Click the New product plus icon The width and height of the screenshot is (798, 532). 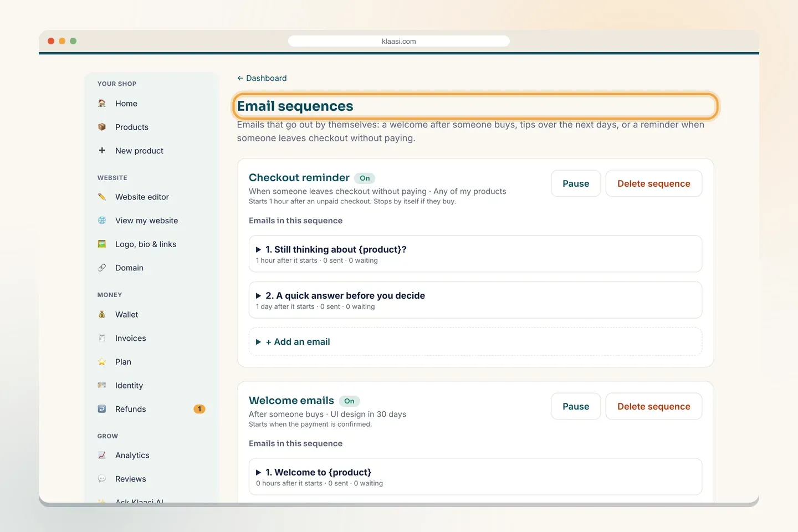point(102,151)
